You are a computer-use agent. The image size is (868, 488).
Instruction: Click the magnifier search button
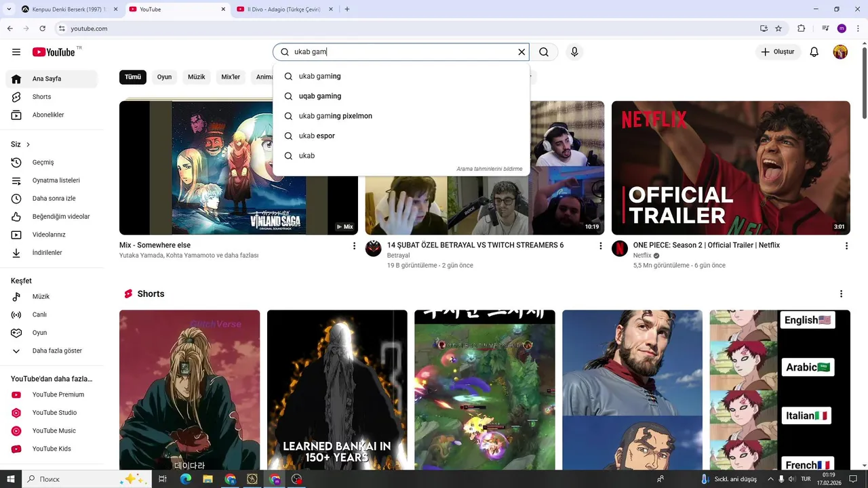pos(544,52)
